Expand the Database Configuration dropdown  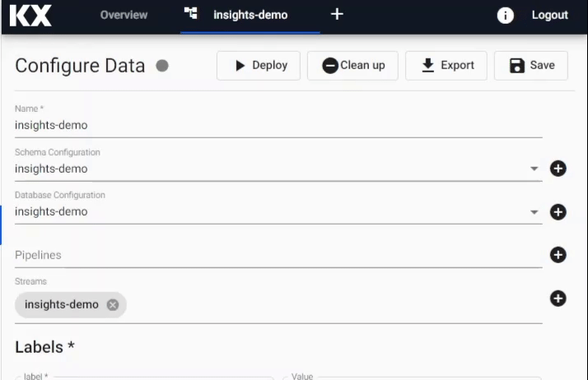pos(534,212)
